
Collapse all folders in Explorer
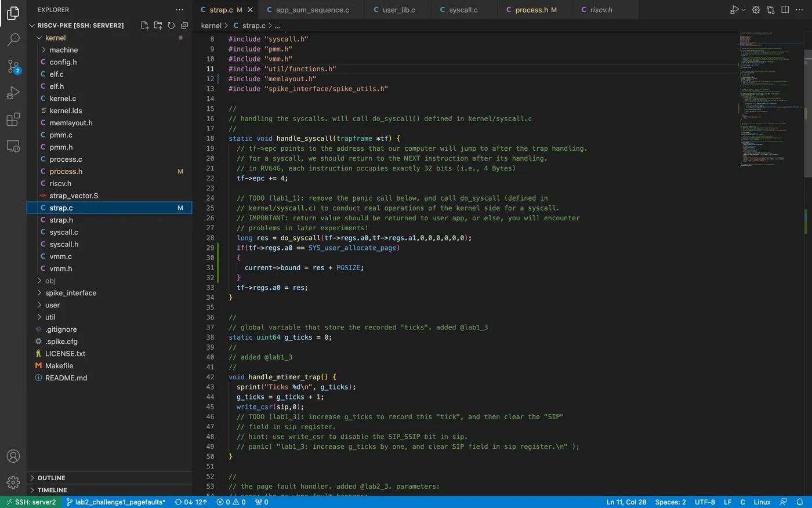(184, 26)
